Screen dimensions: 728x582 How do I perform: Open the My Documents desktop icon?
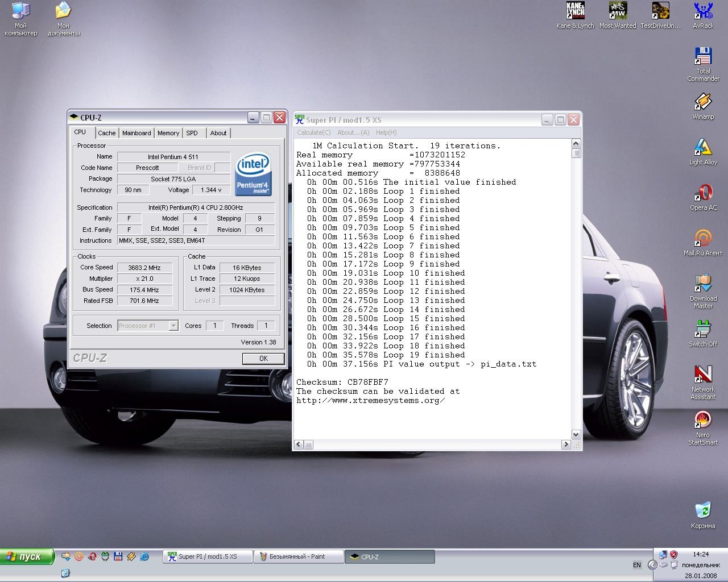63,19
